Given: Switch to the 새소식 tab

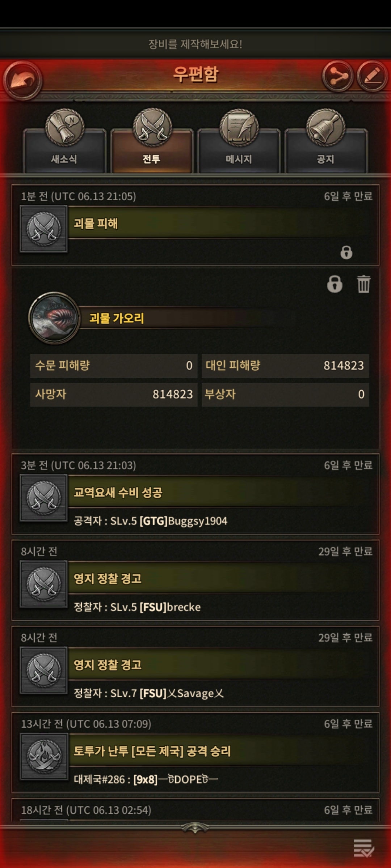Looking at the screenshot, I should pos(64,142).
